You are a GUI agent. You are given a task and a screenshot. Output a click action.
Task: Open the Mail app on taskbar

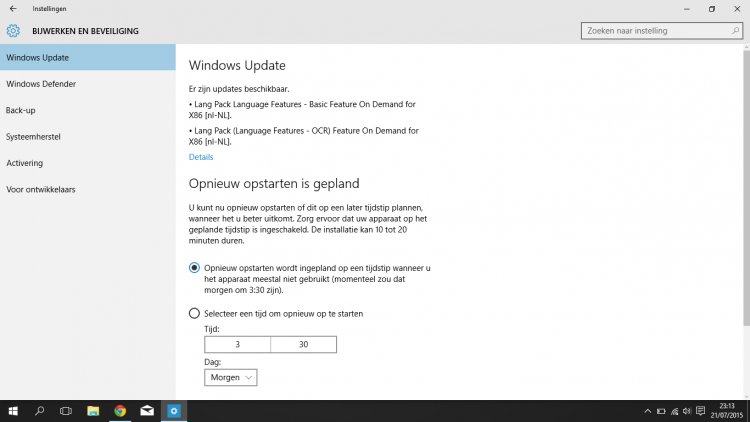point(147,411)
